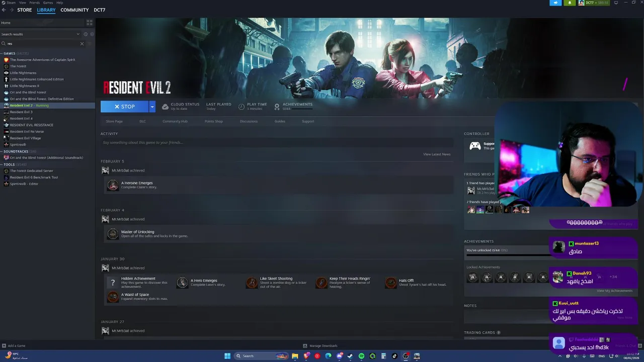This screenshot has height=362, width=644.
Task: Open Big Picture mode monitor icon
Action: [x=616, y=3]
